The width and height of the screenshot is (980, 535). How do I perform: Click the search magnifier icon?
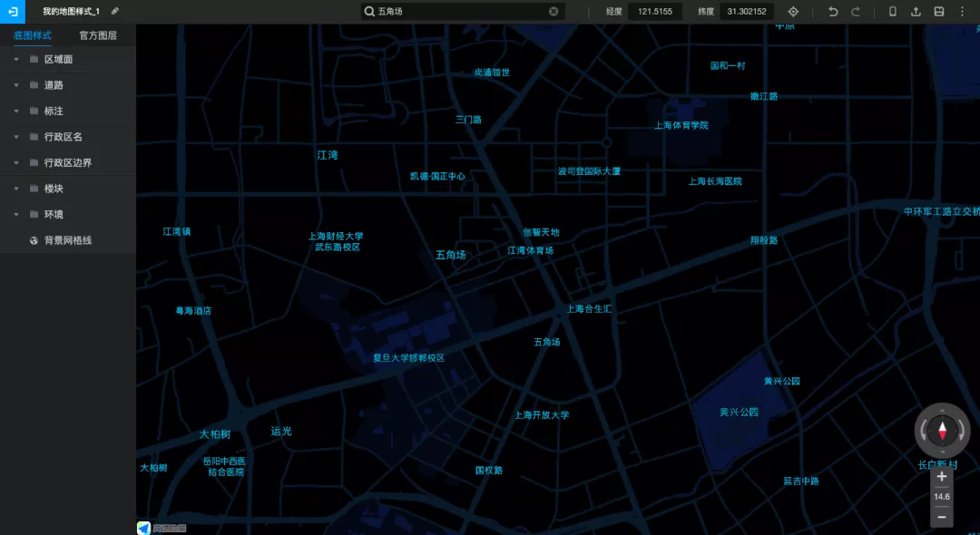point(369,11)
